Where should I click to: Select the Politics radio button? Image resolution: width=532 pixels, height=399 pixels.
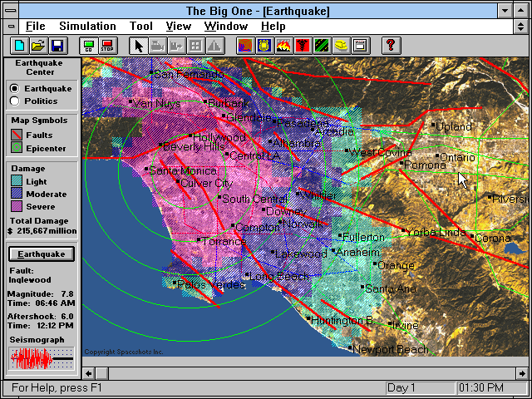(x=15, y=101)
